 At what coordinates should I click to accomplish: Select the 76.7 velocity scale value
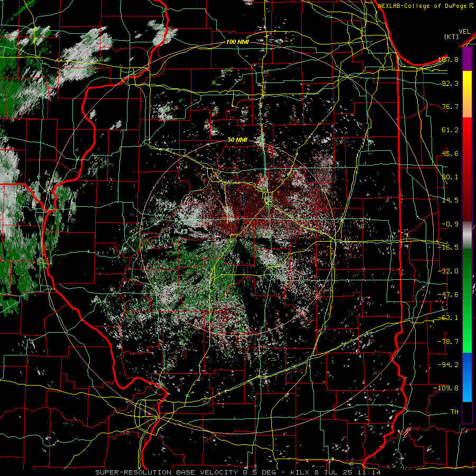pyautogui.click(x=451, y=106)
